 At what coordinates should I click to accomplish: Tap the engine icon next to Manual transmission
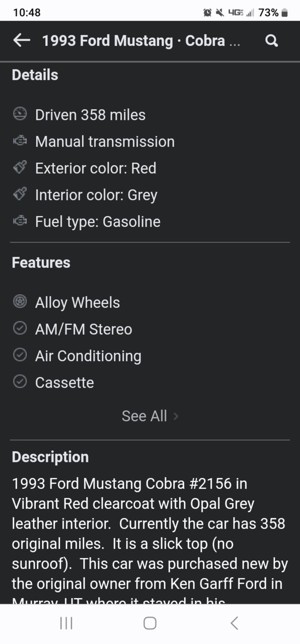pos(19,141)
